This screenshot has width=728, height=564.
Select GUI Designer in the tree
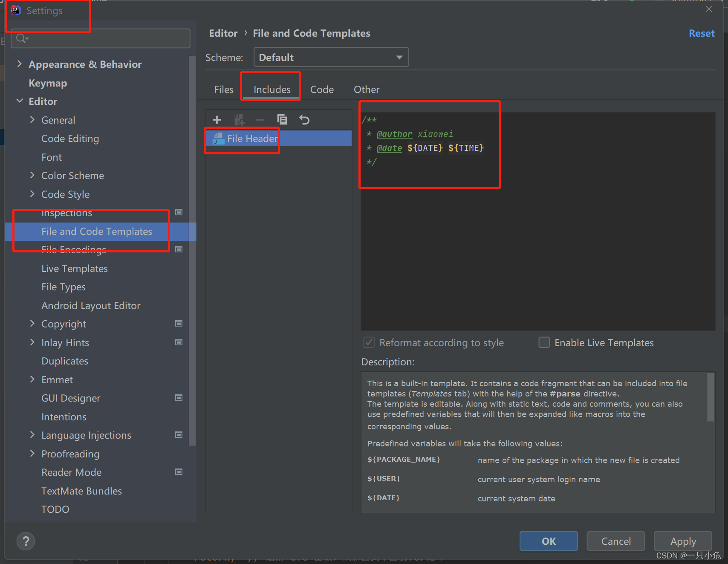coord(71,398)
